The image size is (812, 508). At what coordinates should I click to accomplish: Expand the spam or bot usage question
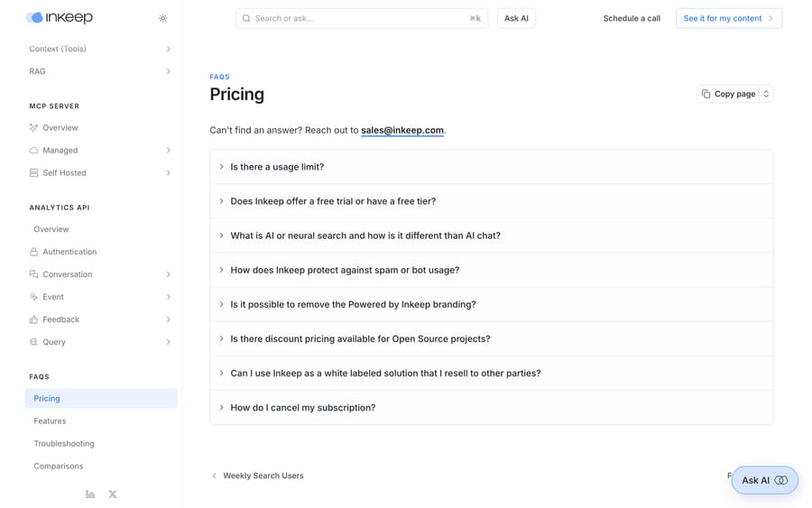(492, 271)
